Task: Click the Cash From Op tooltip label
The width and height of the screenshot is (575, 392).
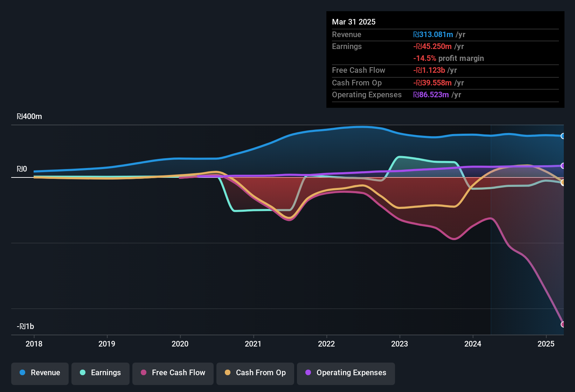Action: click(357, 83)
